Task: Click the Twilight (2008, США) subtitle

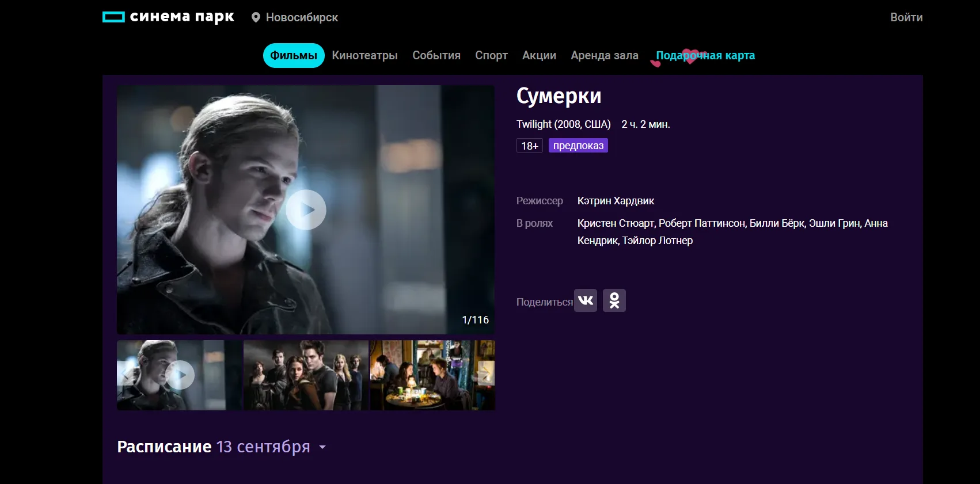Action: 563,124
